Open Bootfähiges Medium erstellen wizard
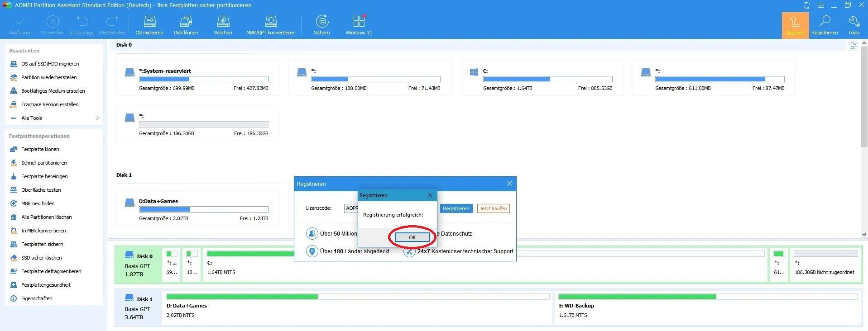The image size is (868, 331). [x=53, y=91]
